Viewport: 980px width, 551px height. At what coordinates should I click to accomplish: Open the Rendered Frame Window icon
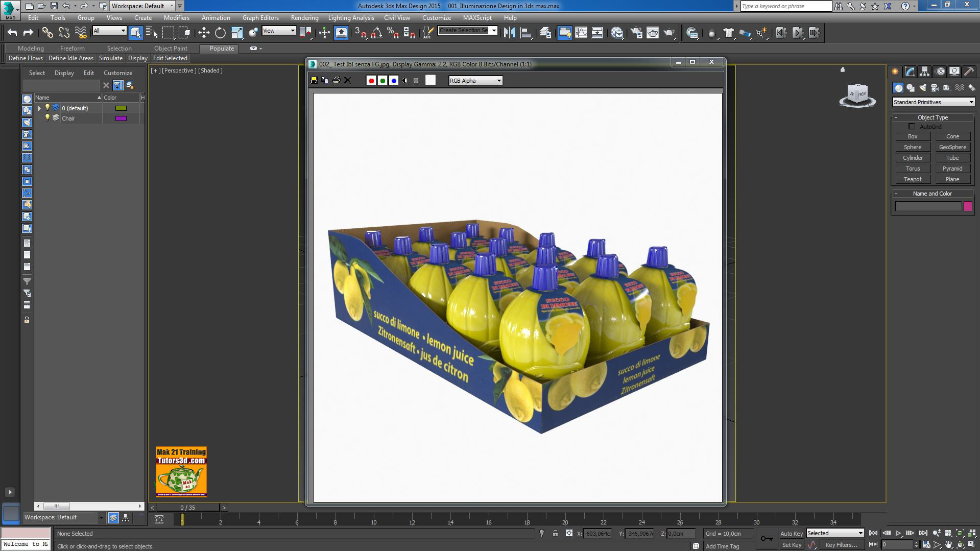[653, 33]
